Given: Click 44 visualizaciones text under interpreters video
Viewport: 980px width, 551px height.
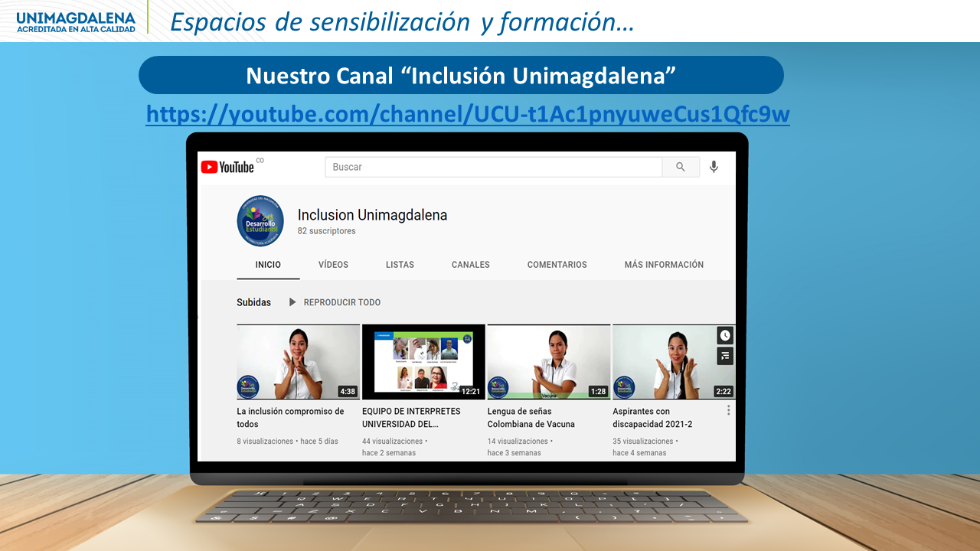Looking at the screenshot, I should coord(394,442).
